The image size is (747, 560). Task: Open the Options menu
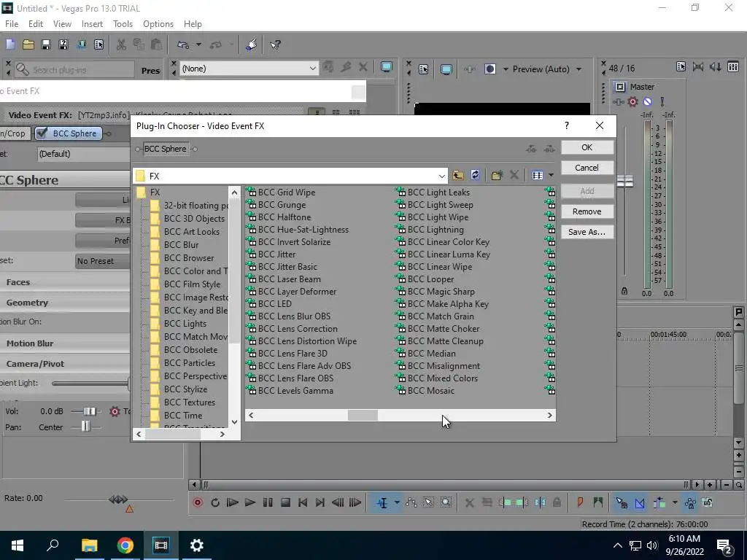[x=158, y=24]
